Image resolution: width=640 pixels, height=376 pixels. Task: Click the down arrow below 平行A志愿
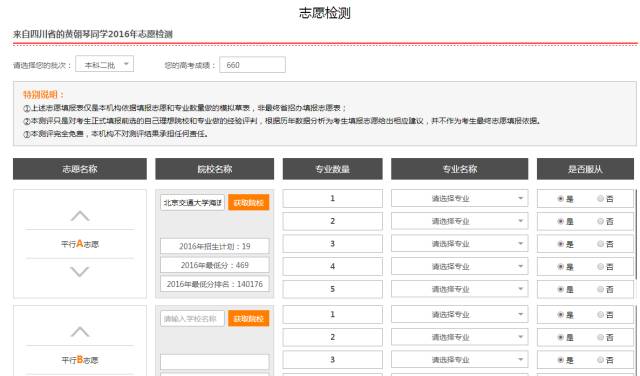pos(80,271)
